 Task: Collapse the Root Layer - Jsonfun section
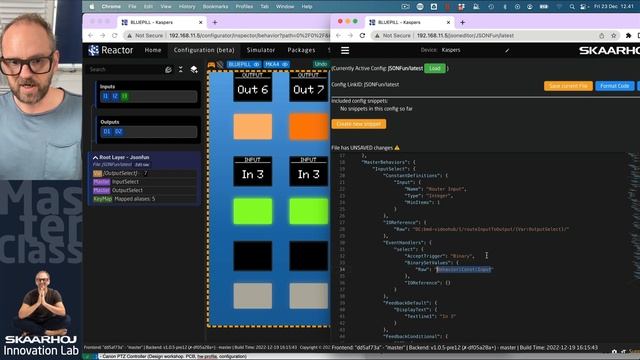pyautogui.click(x=95, y=157)
